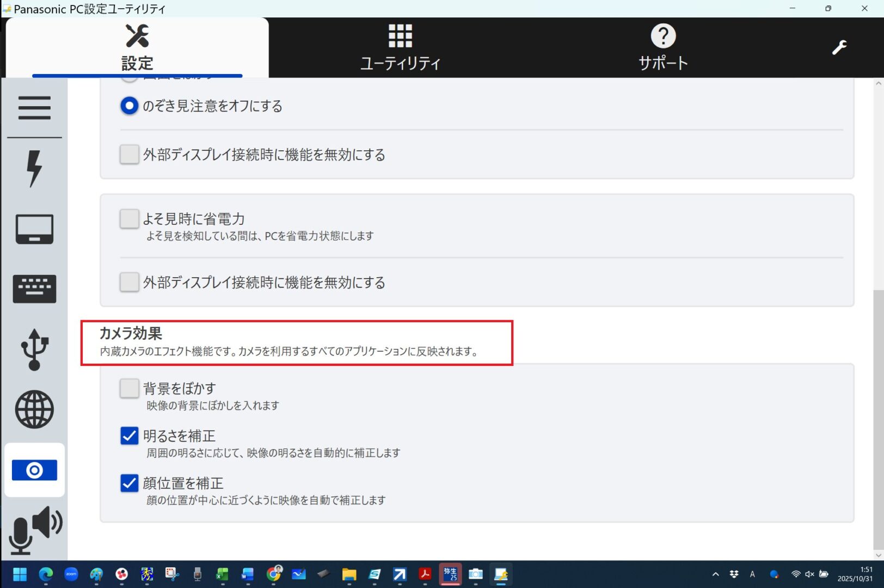Screen dimensions: 884x588
Task: Select the power settings lightning icon
Action: click(x=34, y=168)
